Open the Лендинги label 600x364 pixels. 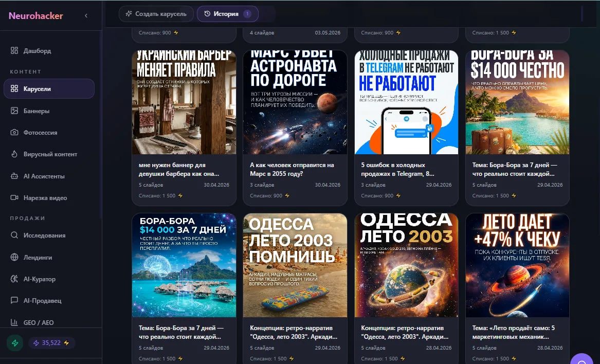(x=38, y=257)
